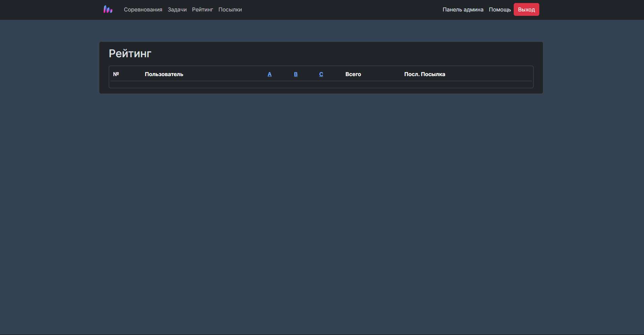Click the № column header
This screenshot has width=644, height=335.
point(116,74)
